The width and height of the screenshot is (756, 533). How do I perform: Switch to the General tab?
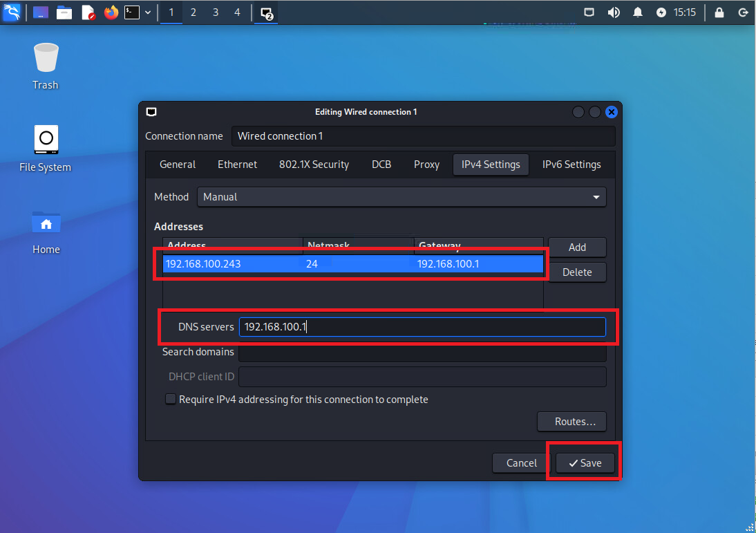(x=178, y=165)
